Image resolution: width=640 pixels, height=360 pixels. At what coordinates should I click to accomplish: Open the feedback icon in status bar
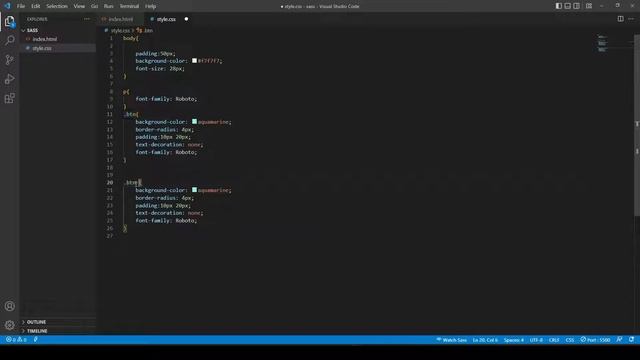619,340
